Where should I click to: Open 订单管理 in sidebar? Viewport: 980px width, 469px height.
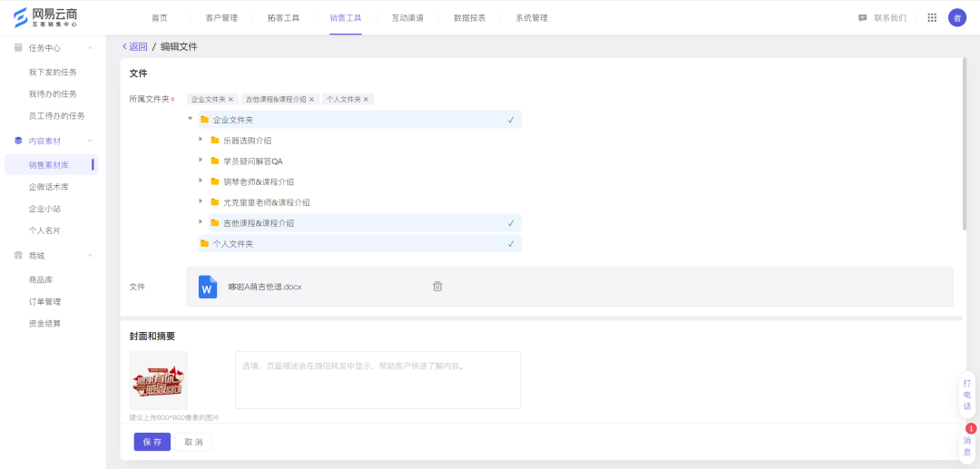[x=44, y=302]
